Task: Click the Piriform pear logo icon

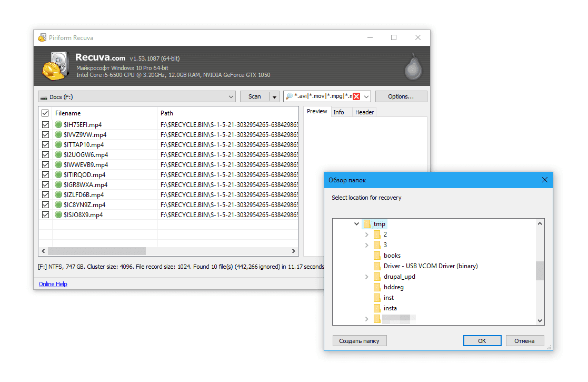Action: pos(413,67)
